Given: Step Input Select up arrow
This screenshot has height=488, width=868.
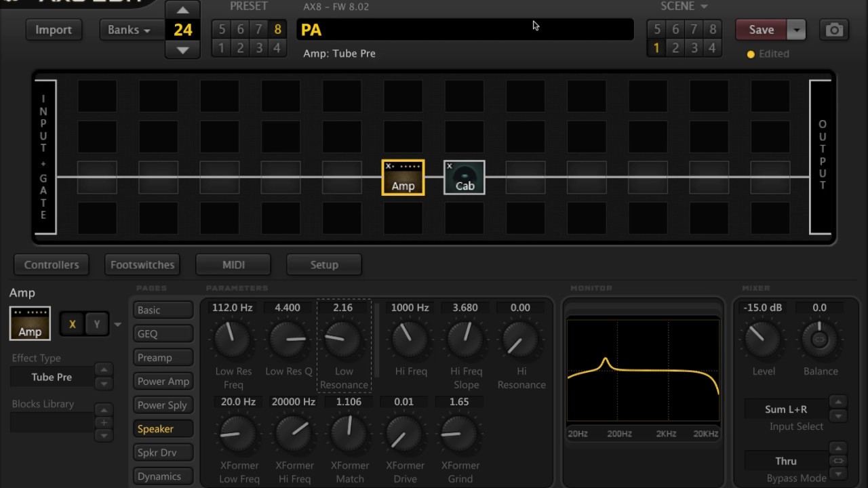Looking at the screenshot, I should (838, 401).
